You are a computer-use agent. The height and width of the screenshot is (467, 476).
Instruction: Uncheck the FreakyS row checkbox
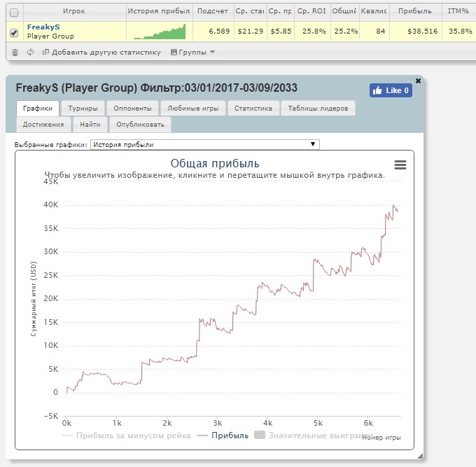14,32
